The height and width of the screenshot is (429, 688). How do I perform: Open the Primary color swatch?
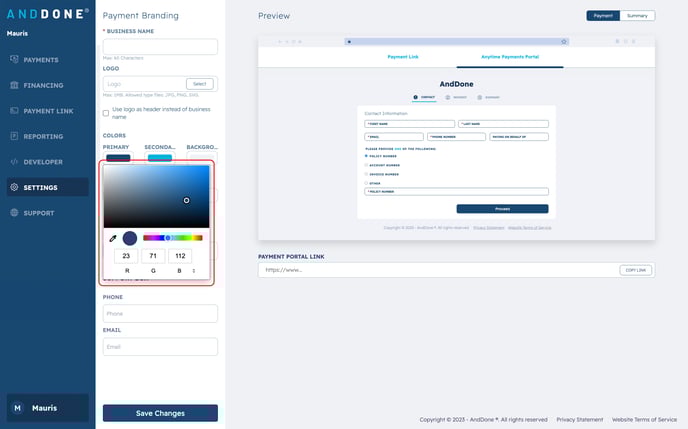118,157
